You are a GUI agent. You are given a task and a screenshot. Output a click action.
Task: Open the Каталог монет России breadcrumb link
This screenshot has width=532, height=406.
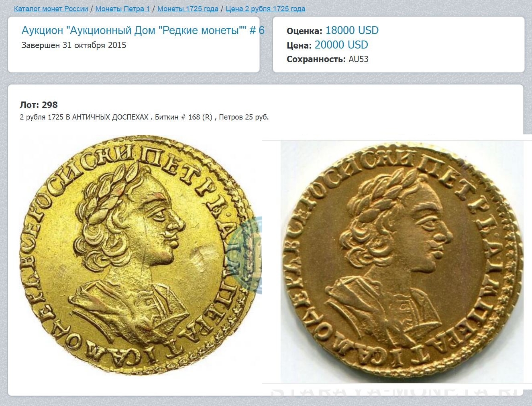coord(51,9)
